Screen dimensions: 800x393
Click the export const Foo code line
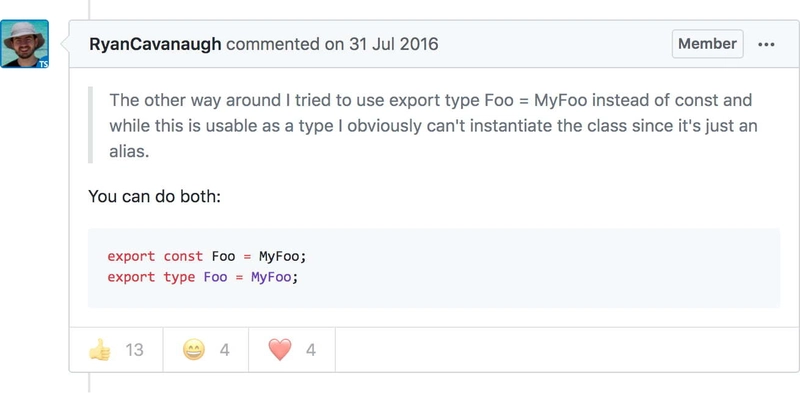coord(207,256)
